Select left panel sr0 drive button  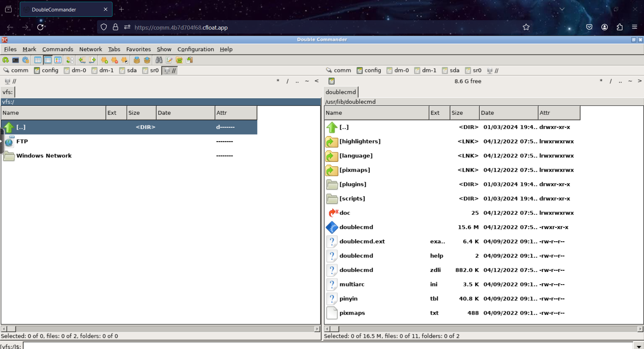pos(150,70)
